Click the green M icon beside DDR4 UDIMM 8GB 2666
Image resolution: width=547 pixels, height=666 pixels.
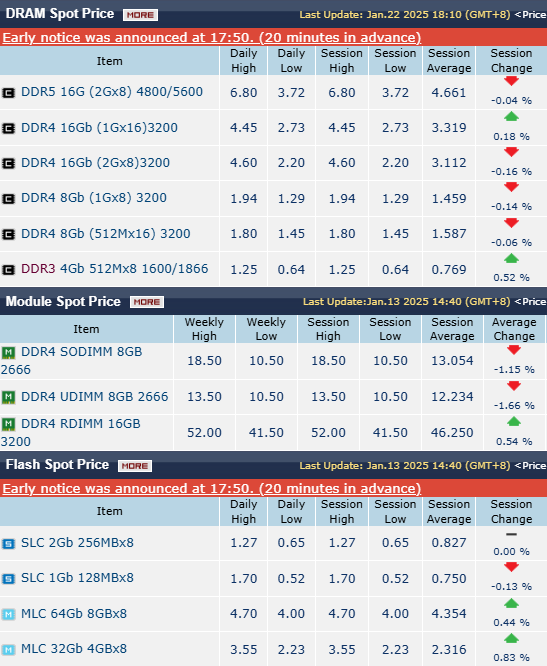coord(8,397)
